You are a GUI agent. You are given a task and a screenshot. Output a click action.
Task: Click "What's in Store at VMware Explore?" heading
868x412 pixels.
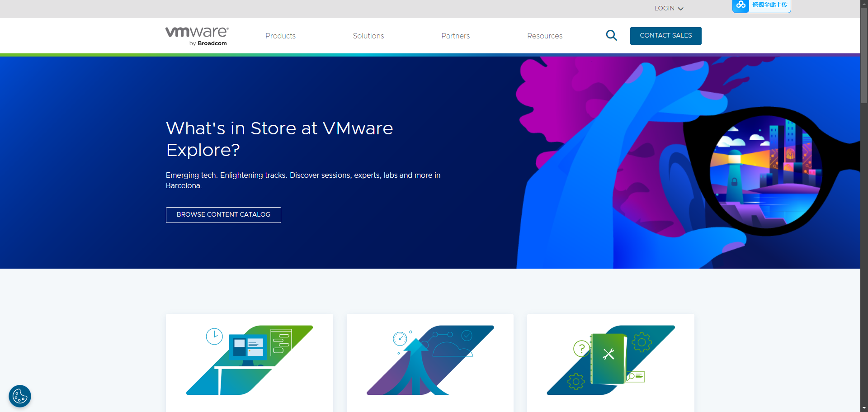279,139
